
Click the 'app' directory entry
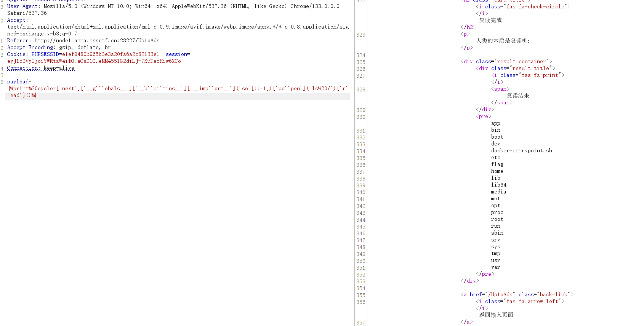495,123
